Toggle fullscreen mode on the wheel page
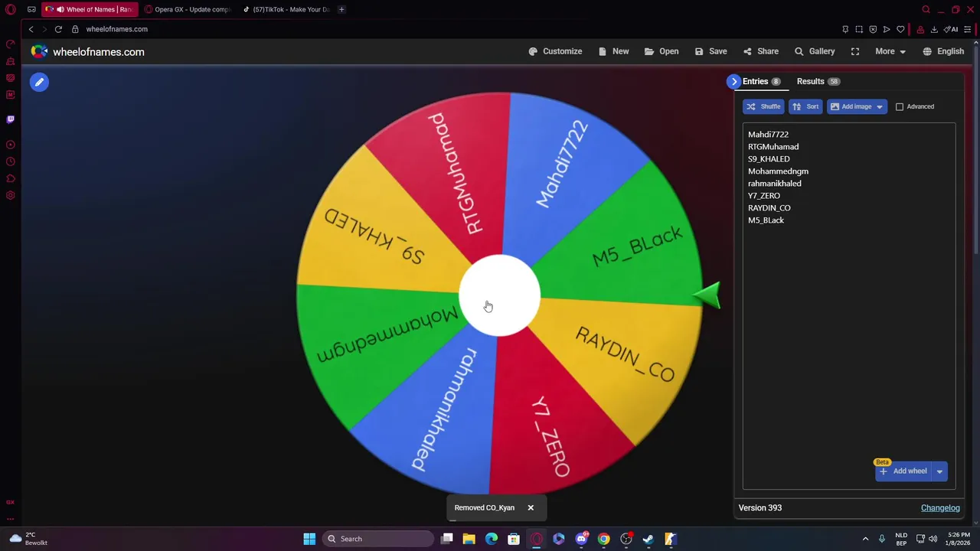 pos(855,51)
